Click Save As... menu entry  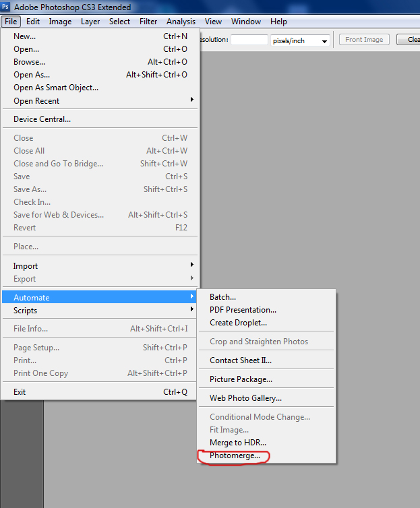[x=100, y=189]
